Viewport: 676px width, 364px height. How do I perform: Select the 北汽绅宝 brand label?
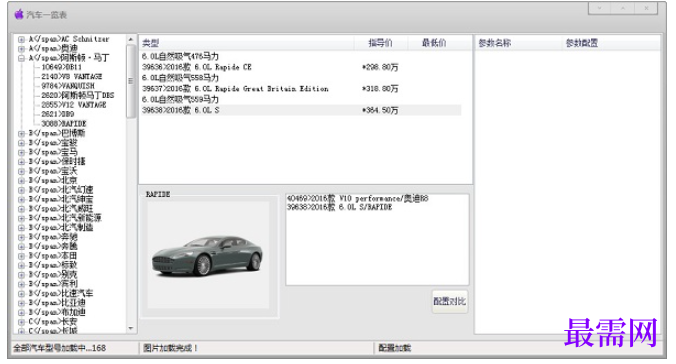pos(61,200)
